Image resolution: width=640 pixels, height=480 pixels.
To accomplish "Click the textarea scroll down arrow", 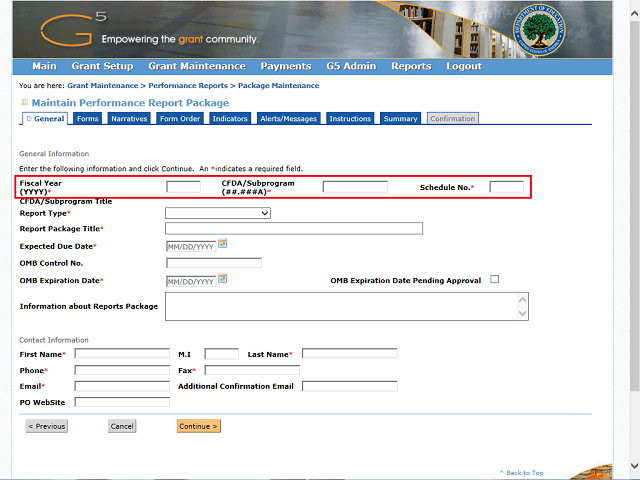I will (522, 313).
